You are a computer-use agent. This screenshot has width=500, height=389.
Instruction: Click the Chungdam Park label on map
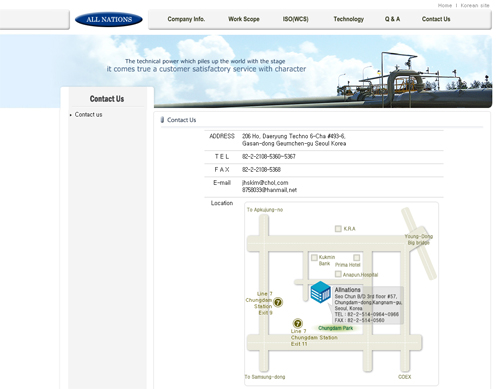[335, 328]
